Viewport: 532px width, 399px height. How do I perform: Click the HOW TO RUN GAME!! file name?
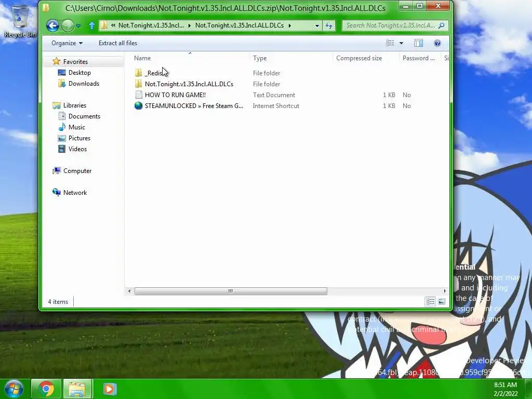tap(175, 95)
